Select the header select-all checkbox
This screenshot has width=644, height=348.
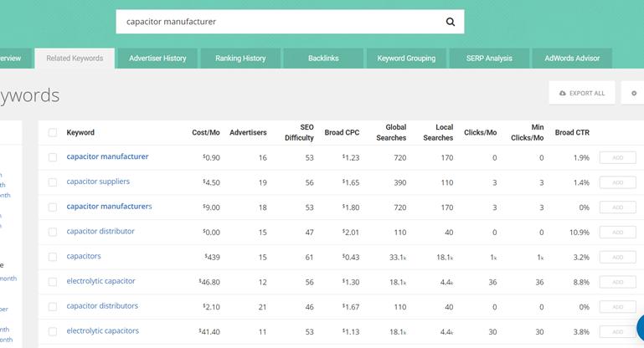coord(53,132)
